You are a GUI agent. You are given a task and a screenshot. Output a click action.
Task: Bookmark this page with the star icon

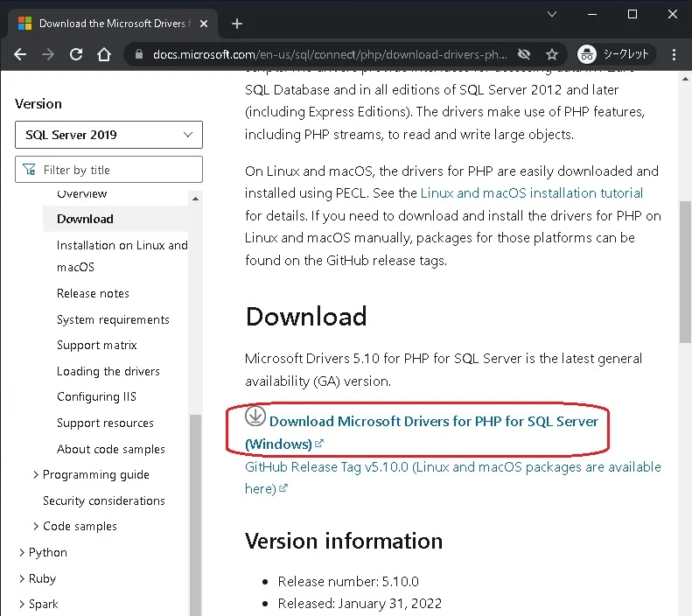(552, 54)
